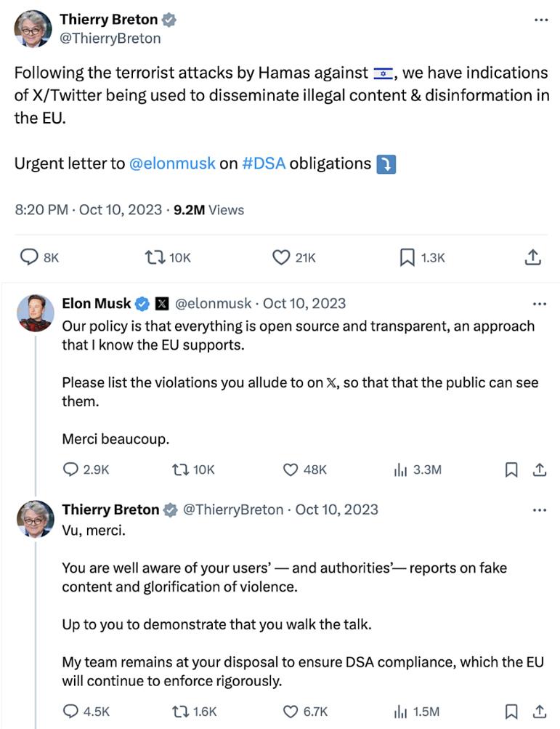
Task: Open Thierry Breton's profile picture at top
Action: 33,29
